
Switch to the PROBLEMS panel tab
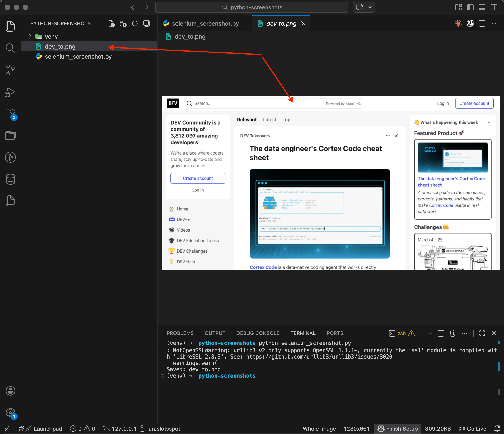(180, 333)
